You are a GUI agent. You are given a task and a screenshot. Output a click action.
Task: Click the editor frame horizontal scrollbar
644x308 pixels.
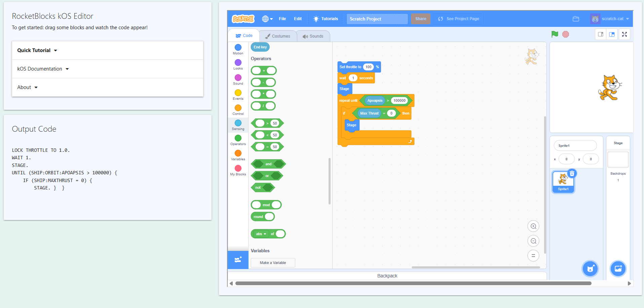413,283
